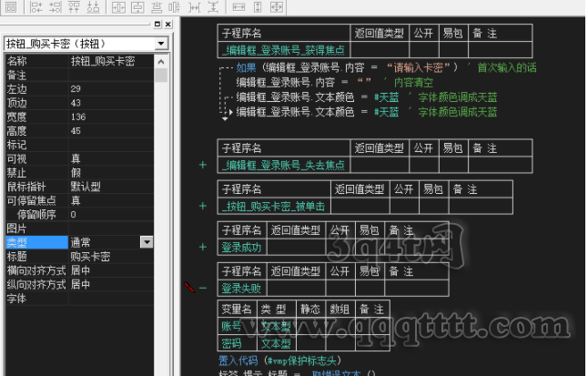Click the 文本型 type of variable 密码
This screenshot has width=588, height=376.
click(x=276, y=343)
